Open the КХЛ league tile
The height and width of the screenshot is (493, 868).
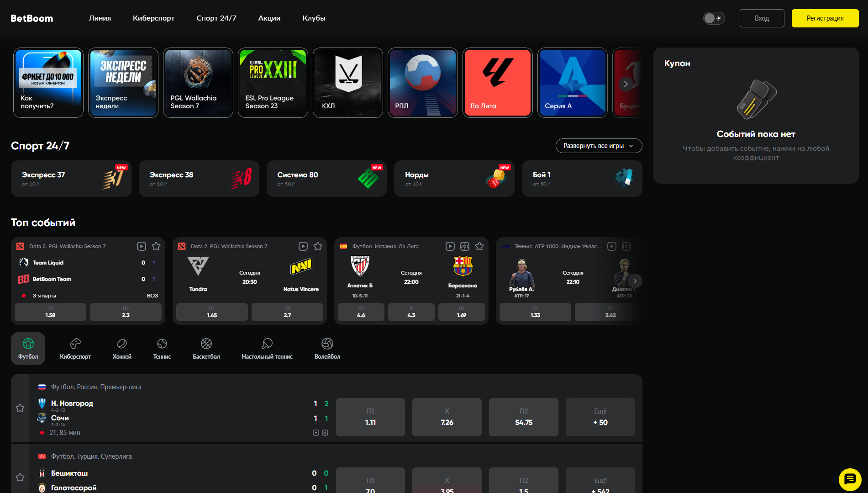[348, 83]
